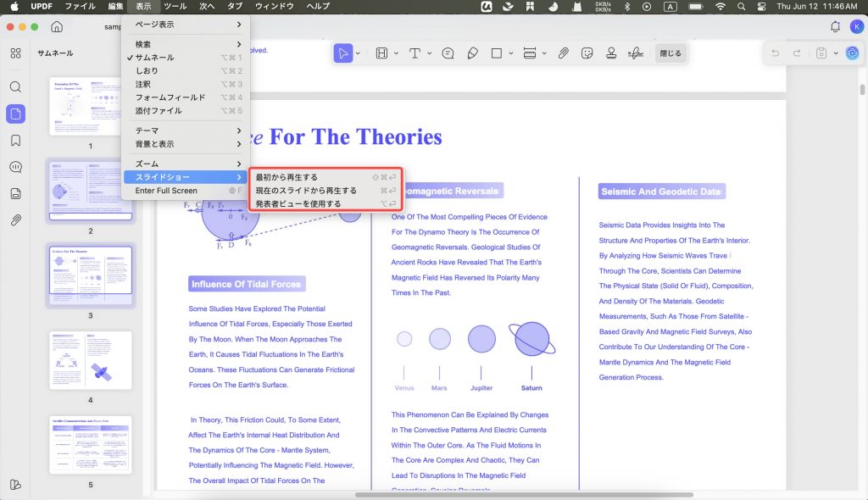Screen dimensions: 868x500
Task: Open the shape tool dropdown arrow
Action: pos(511,53)
